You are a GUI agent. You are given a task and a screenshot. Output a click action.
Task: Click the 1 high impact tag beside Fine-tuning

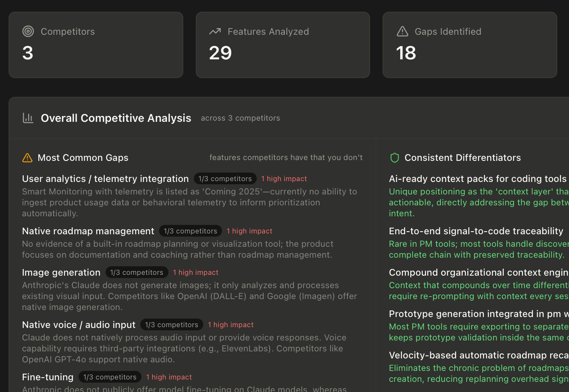point(169,377)
